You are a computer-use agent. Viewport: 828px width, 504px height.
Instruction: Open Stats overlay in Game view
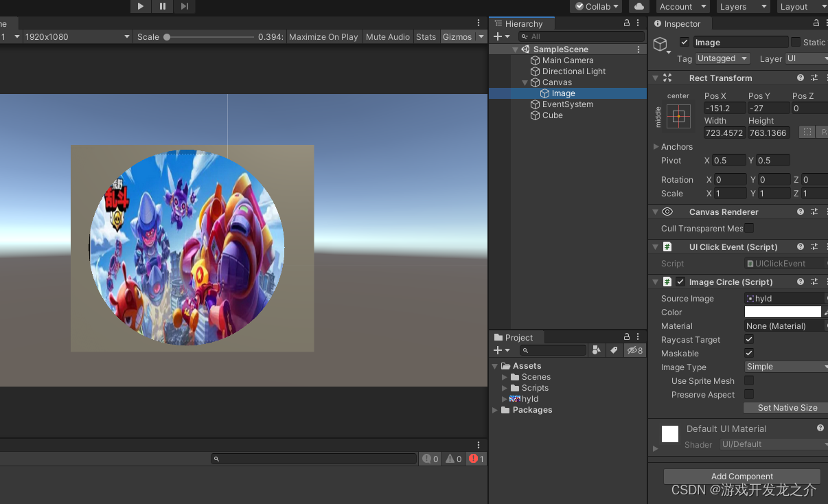(x=426, y=36)
